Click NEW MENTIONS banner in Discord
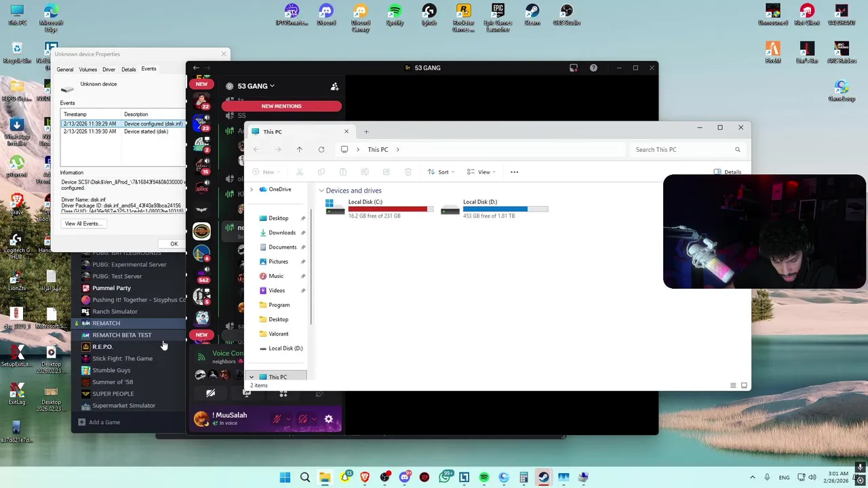This screenshot has width=868, height=488. click(281, 106)
